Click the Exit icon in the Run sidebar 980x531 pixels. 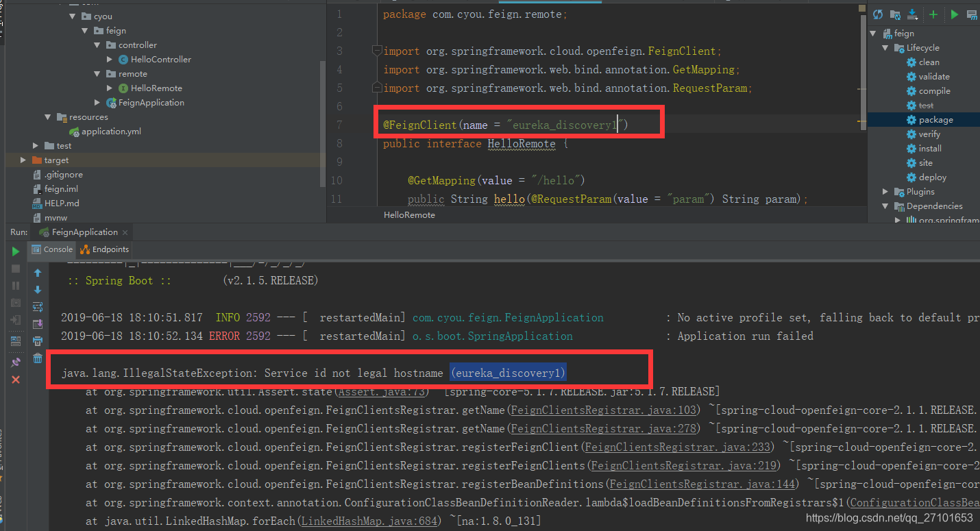[x=16, y=320]
